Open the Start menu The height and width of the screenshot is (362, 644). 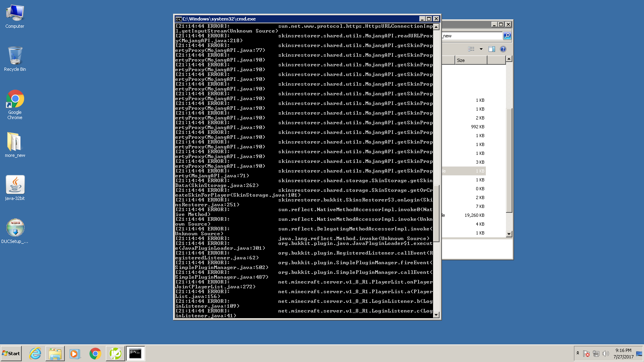point(11,354)
